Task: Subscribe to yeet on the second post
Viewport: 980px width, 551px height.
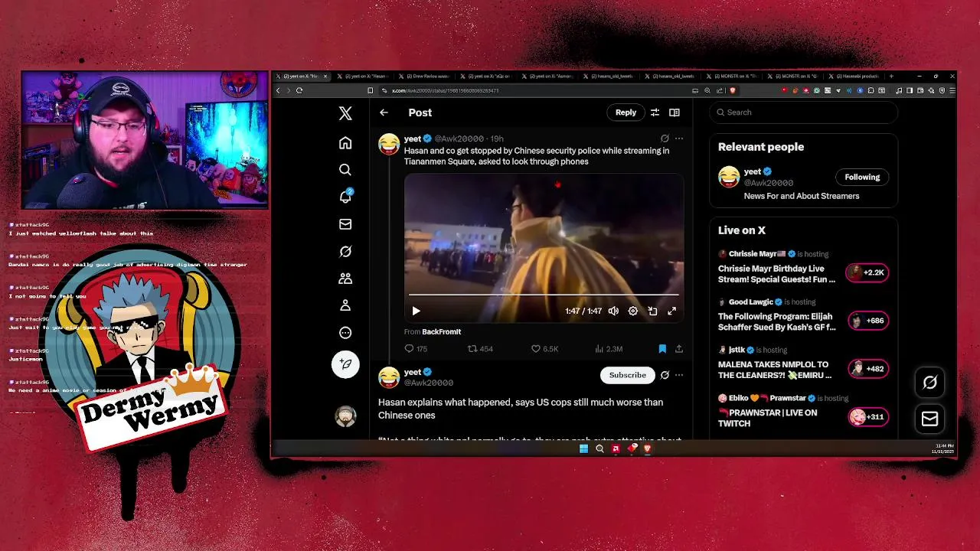Action: [627, 375]
